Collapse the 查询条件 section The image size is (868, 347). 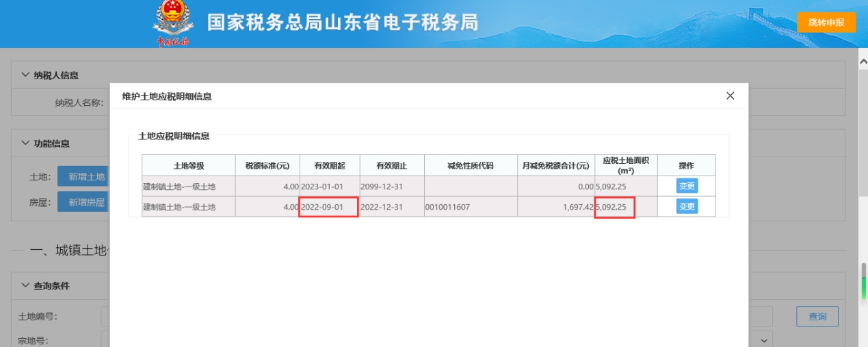(25, 286)
